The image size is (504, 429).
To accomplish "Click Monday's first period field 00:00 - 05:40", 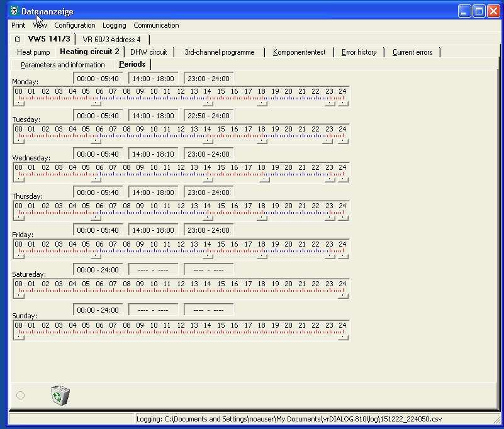I will pyautogui.click(x=98, y=80).
